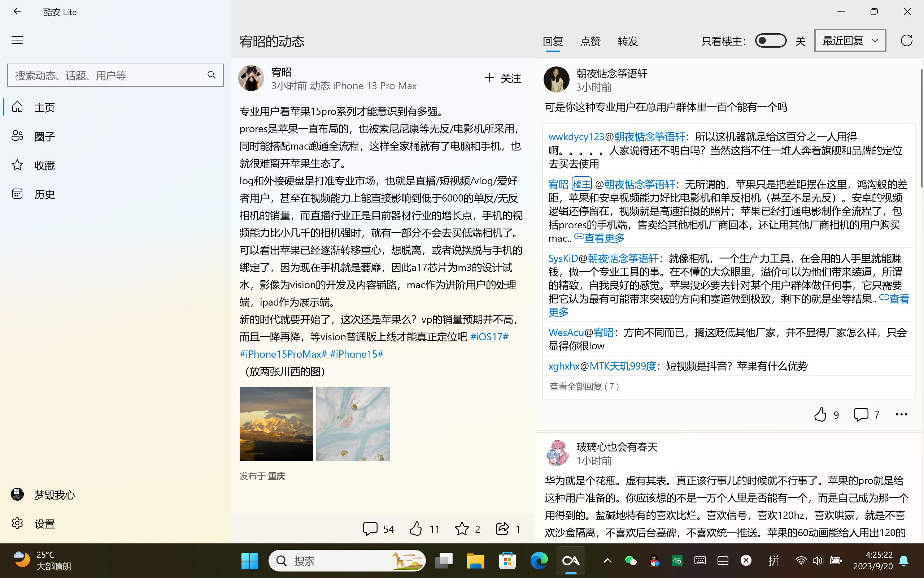
Task: Expand the 最近回复 sort dropdown
Action: point(850,40)
